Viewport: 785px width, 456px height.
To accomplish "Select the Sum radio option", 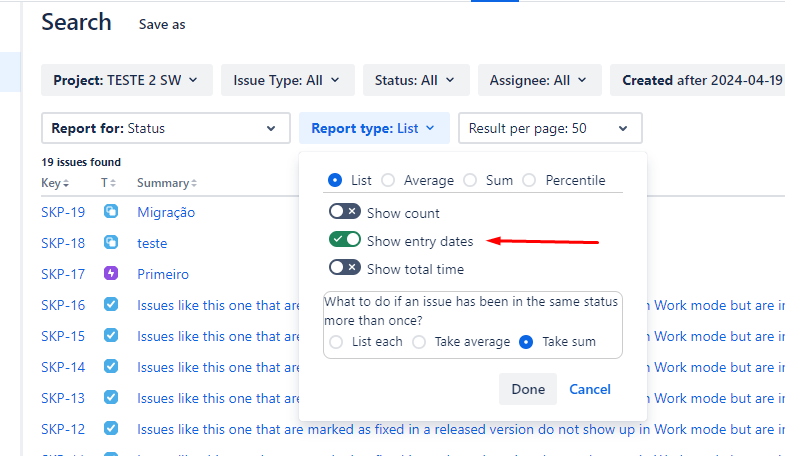I will [x=470, y=180].
